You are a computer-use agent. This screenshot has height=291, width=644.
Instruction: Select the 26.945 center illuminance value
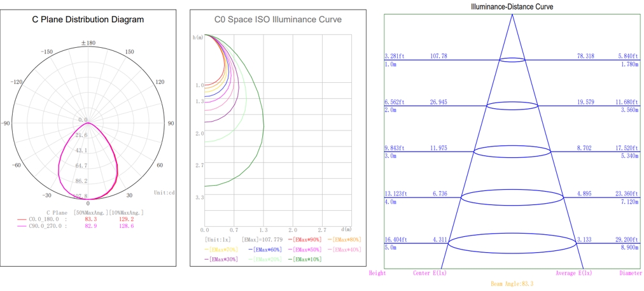438,102
